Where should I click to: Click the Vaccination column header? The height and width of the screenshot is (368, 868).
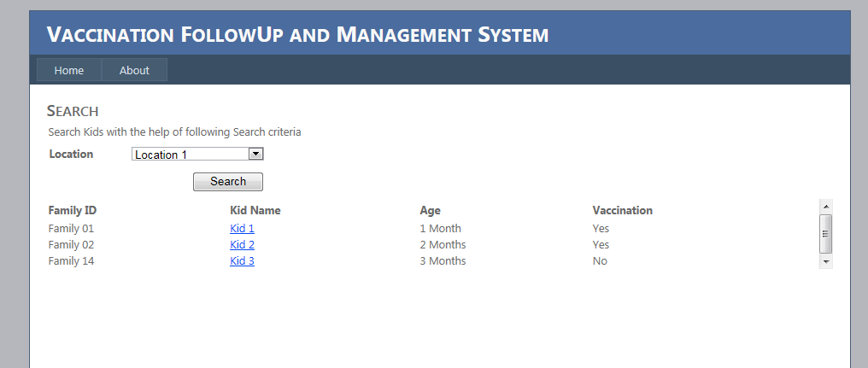click(x=622, y=210)
